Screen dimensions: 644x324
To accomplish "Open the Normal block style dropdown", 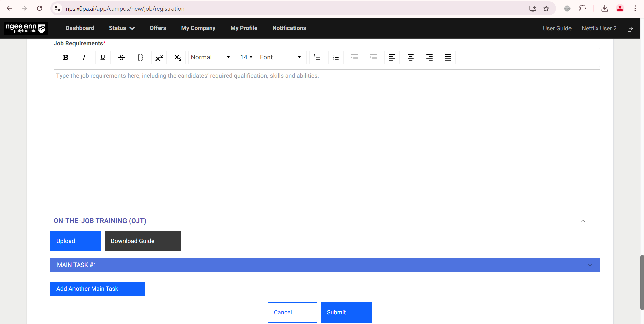I will tap(211, 57).
